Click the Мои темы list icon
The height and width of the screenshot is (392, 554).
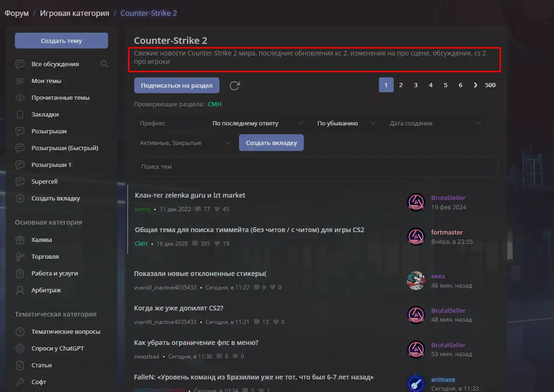click(20, 81)
